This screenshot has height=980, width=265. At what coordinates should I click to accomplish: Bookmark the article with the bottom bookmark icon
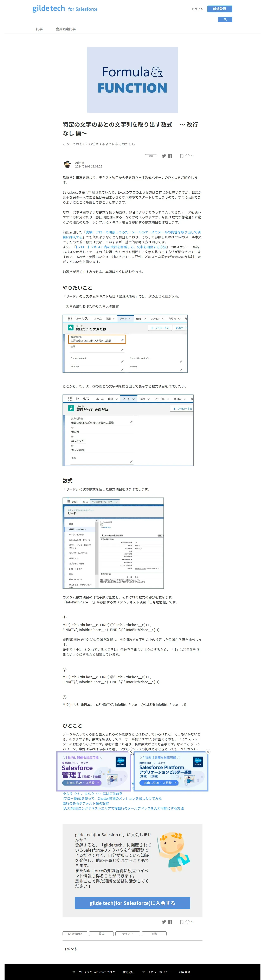[x=182, y=922]
